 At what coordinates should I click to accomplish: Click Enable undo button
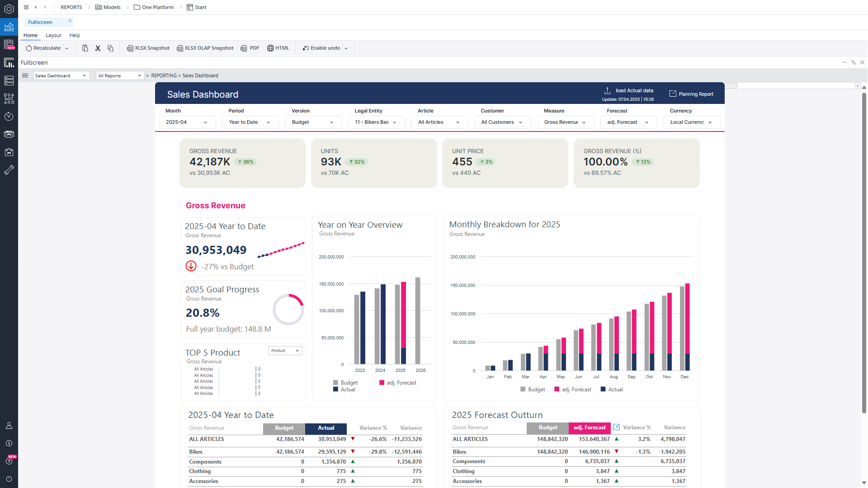click(x=321, y=48)
